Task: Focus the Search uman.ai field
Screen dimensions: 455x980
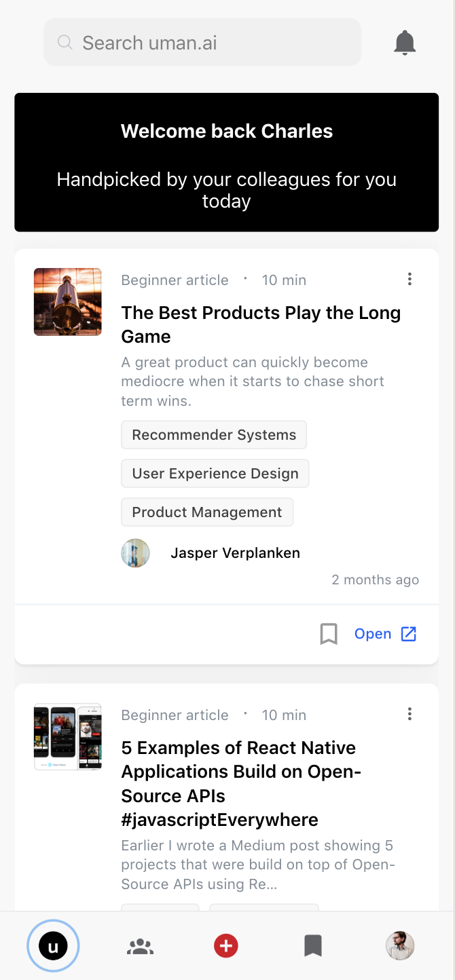Action: pos(217,43)
